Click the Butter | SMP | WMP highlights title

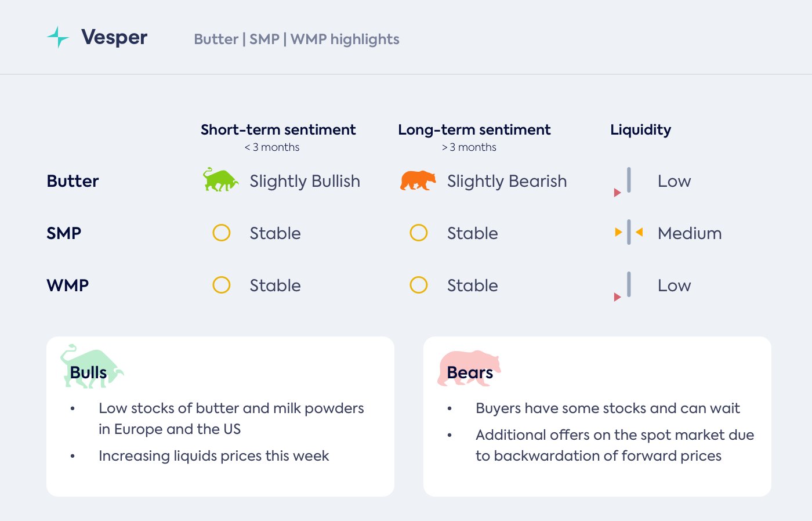coord(296,39)
